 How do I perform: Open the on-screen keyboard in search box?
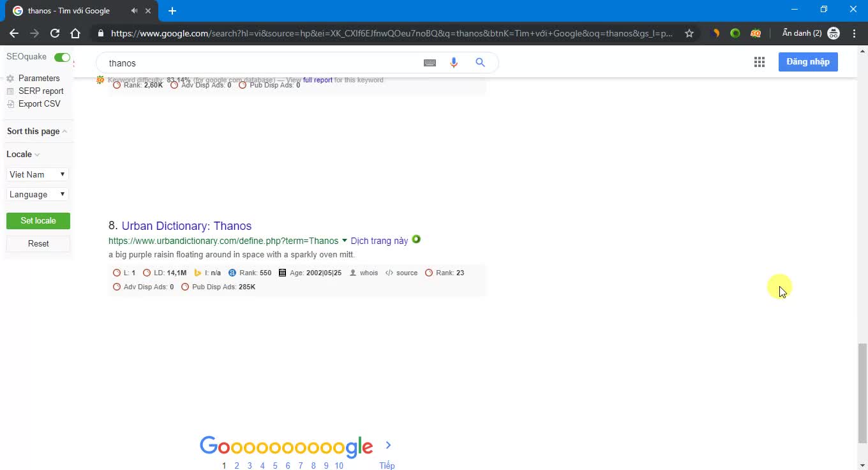click(430, 63)
